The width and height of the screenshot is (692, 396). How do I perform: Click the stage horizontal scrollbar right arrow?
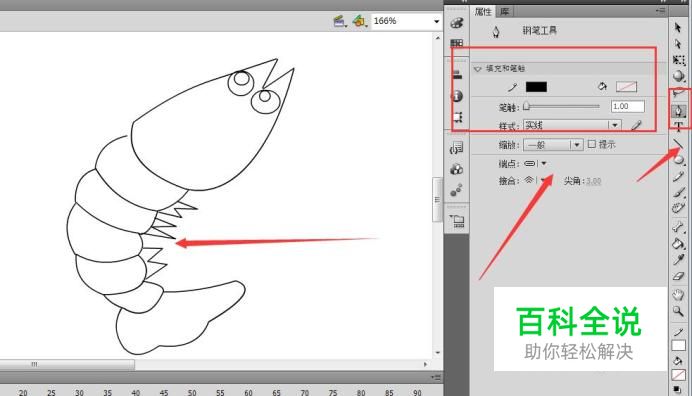coord(425,364)
